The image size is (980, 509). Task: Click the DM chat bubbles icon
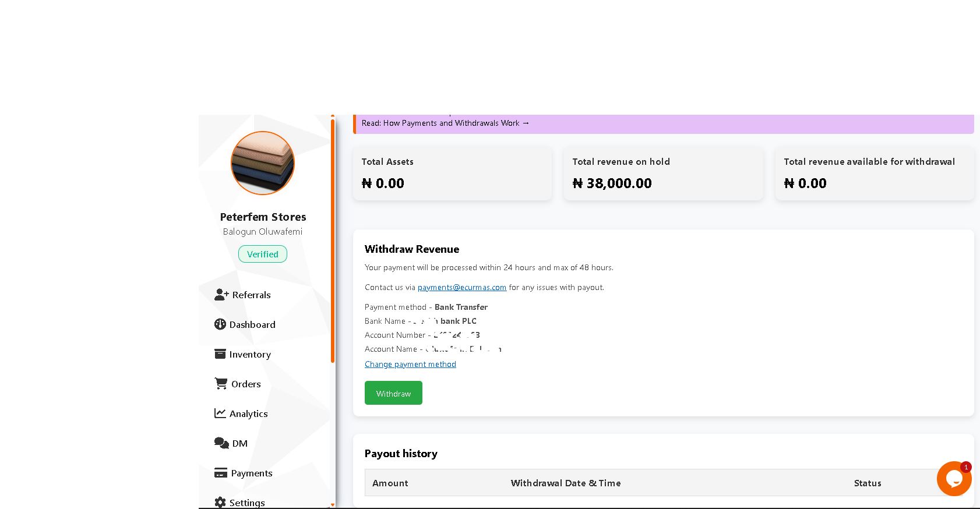221,443
